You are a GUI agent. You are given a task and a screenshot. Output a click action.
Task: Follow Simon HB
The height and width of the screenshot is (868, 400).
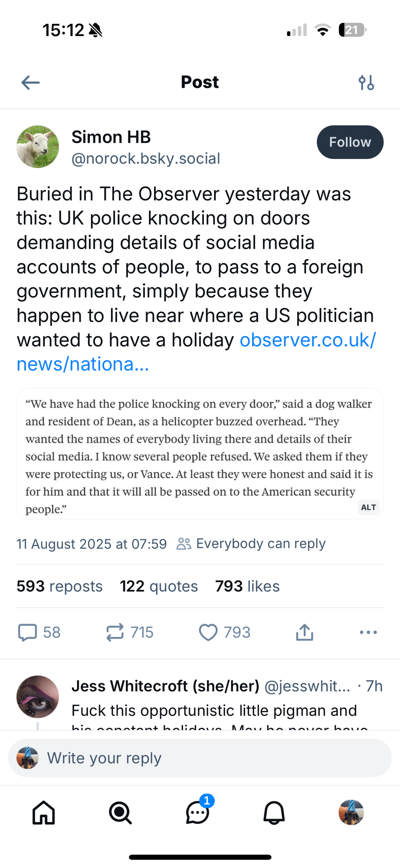350,142
